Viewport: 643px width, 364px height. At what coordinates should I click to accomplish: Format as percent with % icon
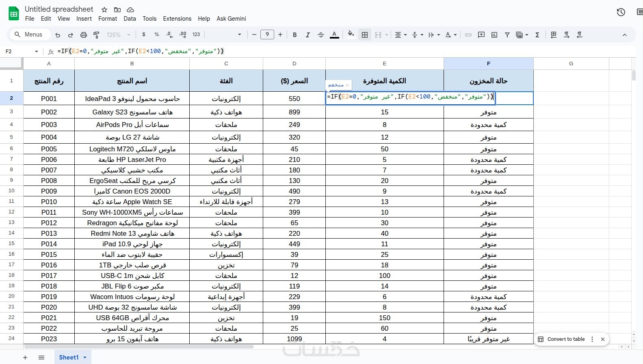click(157, 34)
